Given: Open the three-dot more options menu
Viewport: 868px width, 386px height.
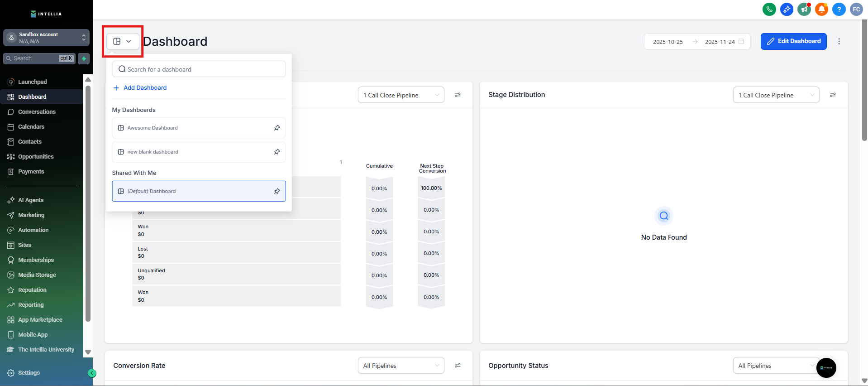Looking at the screenshot, I should click(839, 41).
